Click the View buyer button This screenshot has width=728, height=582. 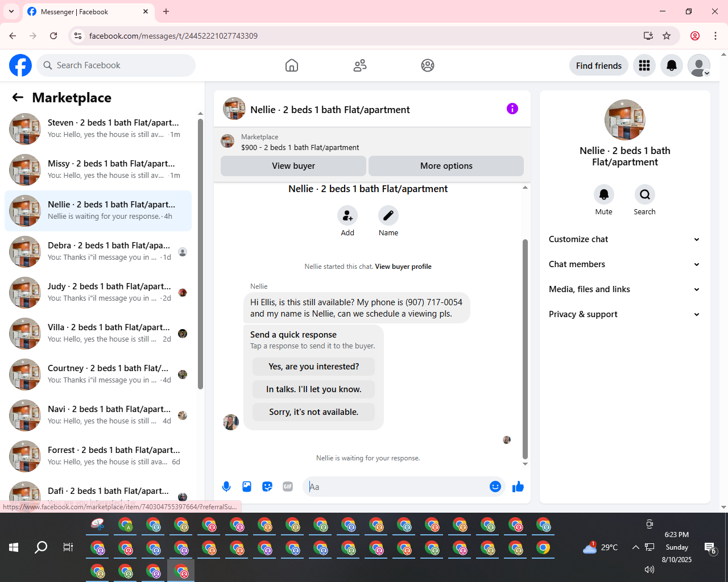(293, 166)
